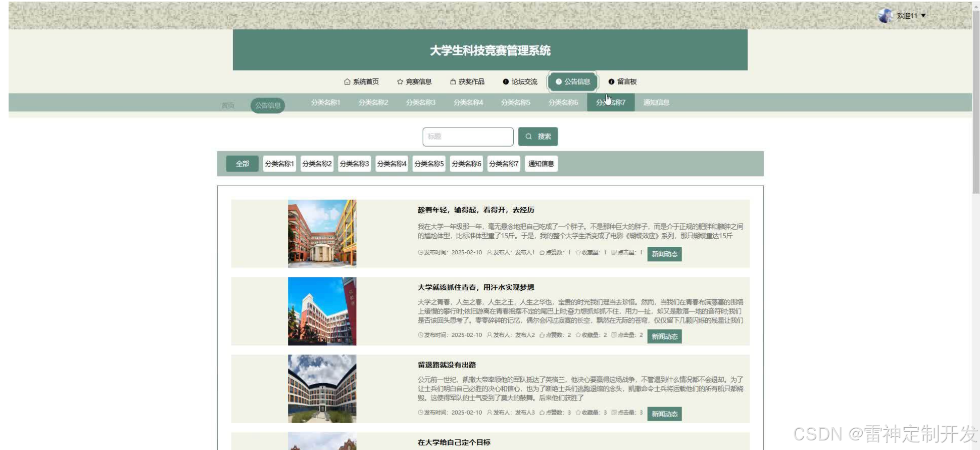Click the user avatar icon

coord(885,16)
